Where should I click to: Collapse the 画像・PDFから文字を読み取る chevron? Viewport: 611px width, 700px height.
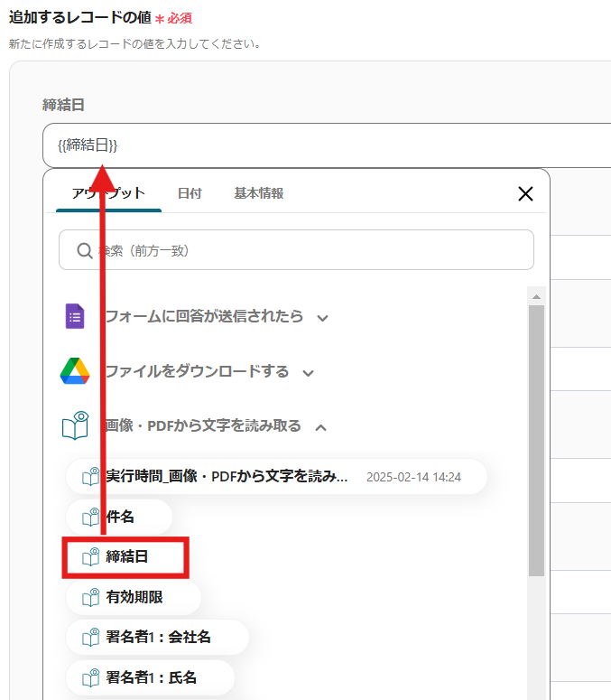tap(320, 428)
